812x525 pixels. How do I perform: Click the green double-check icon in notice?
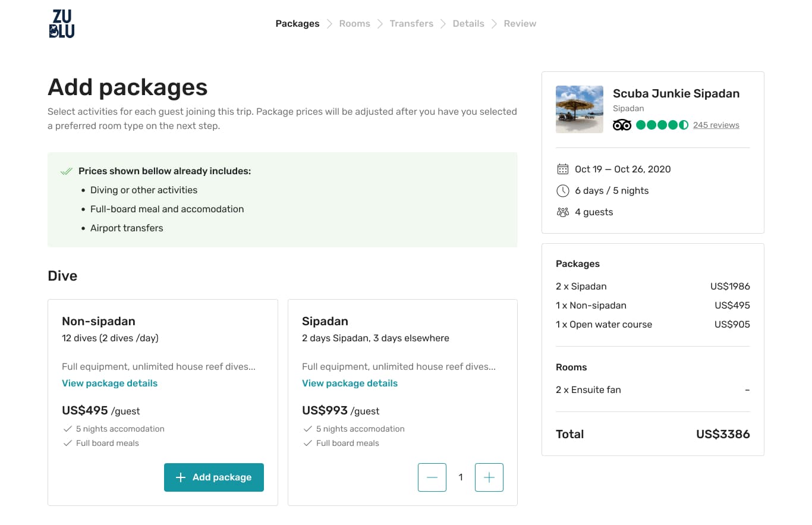point(67,171)
